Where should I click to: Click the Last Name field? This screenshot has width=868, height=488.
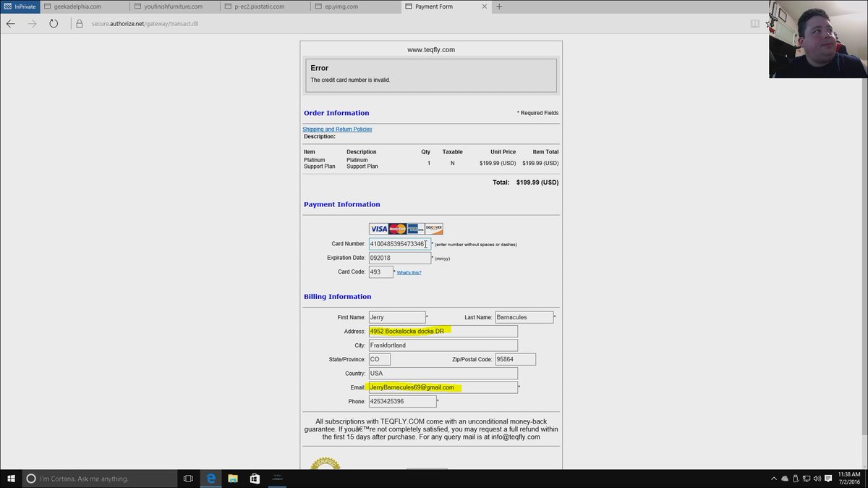[x=524, y=317]
